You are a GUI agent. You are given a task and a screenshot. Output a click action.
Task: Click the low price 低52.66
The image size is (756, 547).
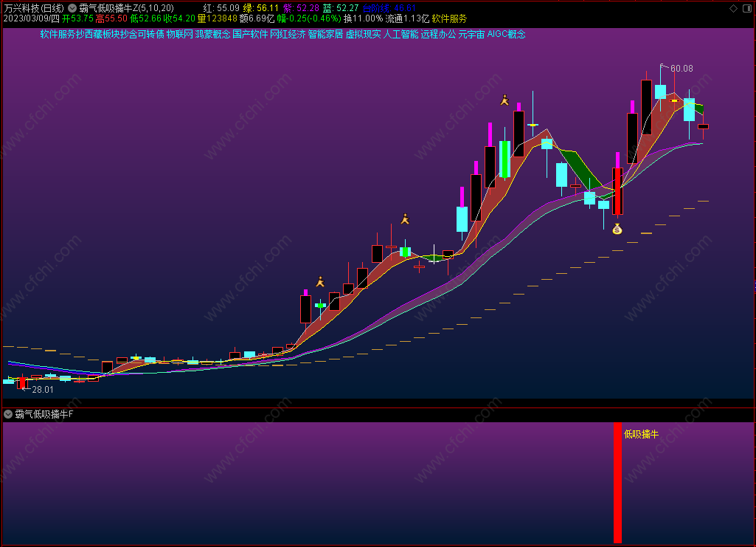tap(145, 18)
